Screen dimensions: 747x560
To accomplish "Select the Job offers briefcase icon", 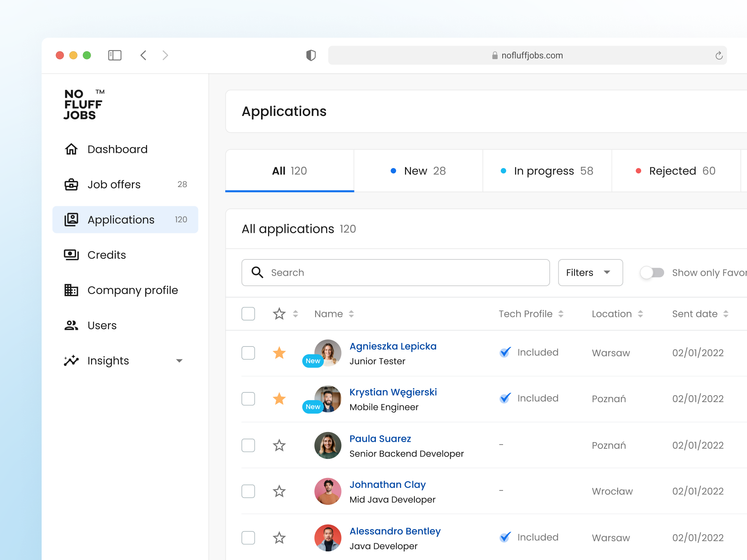I will pyautogui.click(x=71, y=184).
